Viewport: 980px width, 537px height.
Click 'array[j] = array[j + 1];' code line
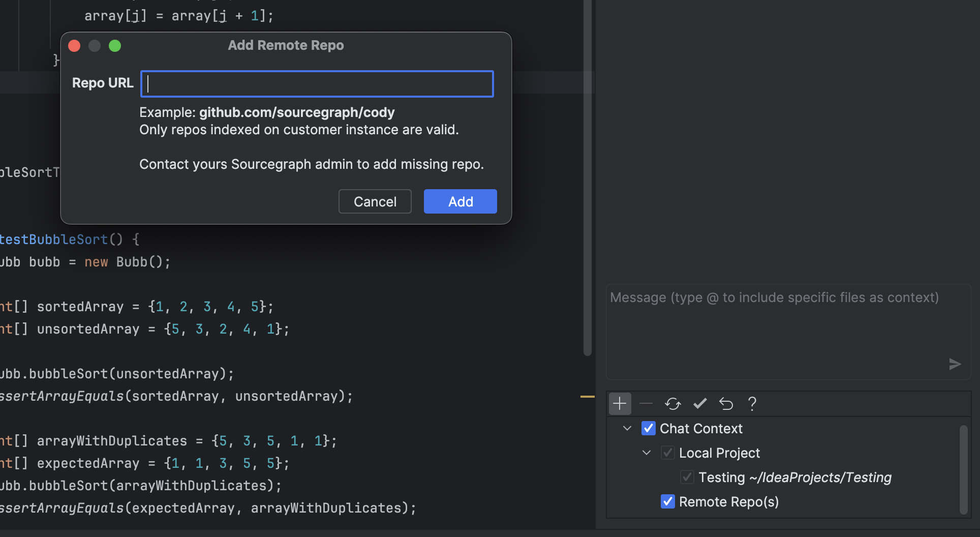click(x=179, y=16)
